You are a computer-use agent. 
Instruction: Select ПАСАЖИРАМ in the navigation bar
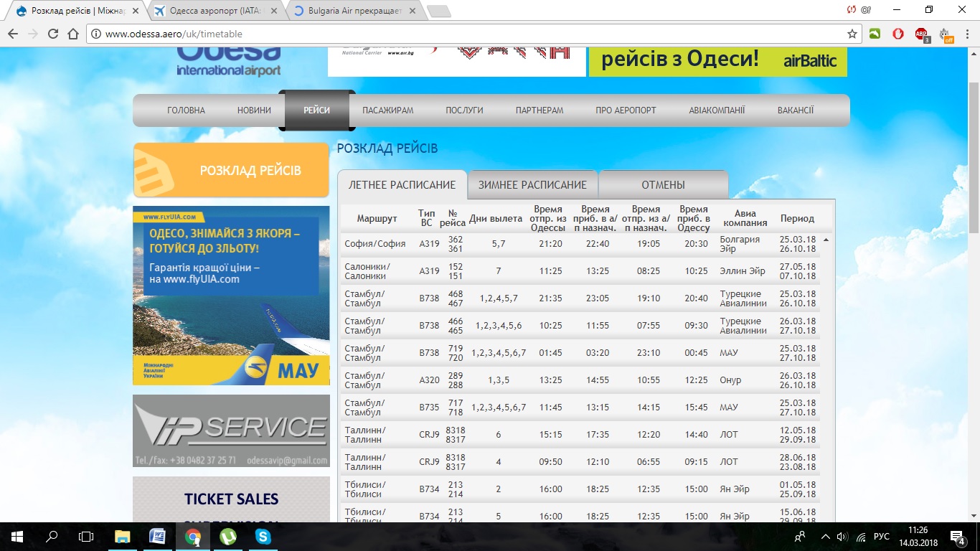click(x=387, y=110)
